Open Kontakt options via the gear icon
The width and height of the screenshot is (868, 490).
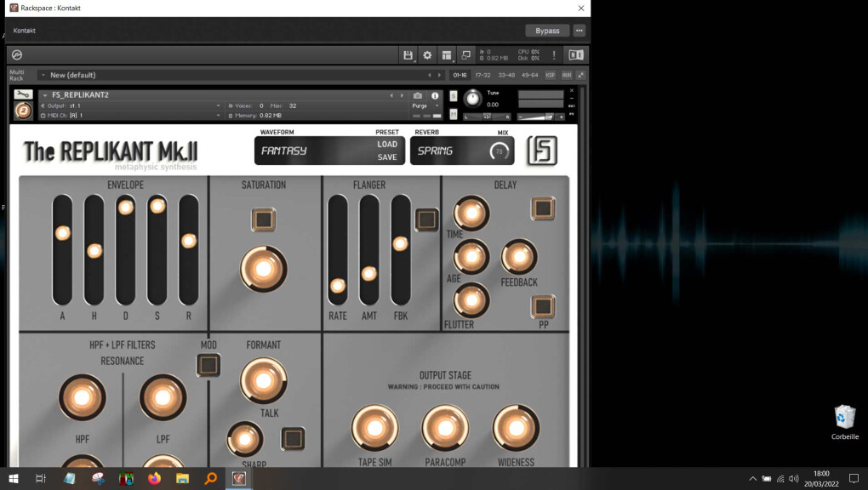tap(427, 54)
